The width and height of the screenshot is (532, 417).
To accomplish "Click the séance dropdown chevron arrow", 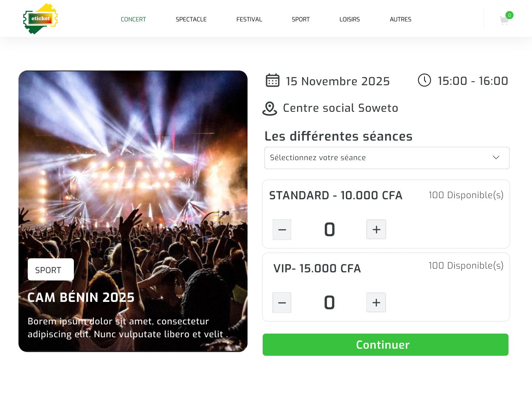I will (496, 158).
